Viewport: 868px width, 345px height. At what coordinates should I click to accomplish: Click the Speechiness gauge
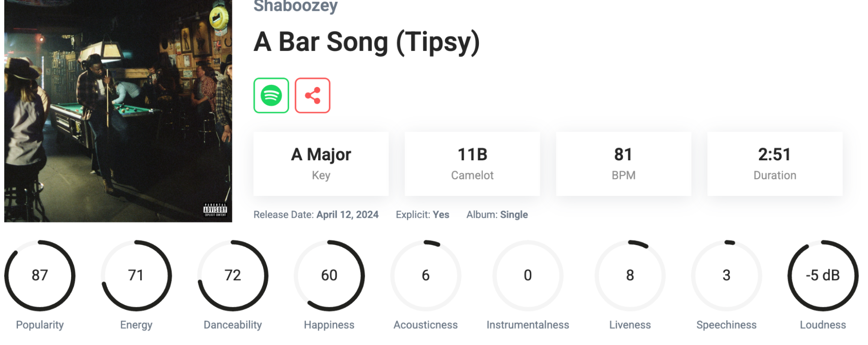tap(726, 275)
